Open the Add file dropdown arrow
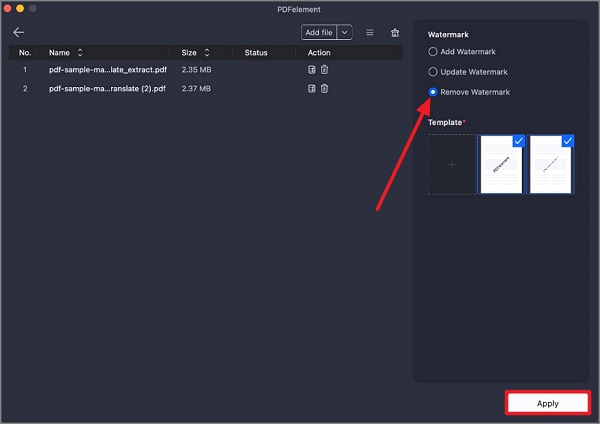 pos(344,33)
